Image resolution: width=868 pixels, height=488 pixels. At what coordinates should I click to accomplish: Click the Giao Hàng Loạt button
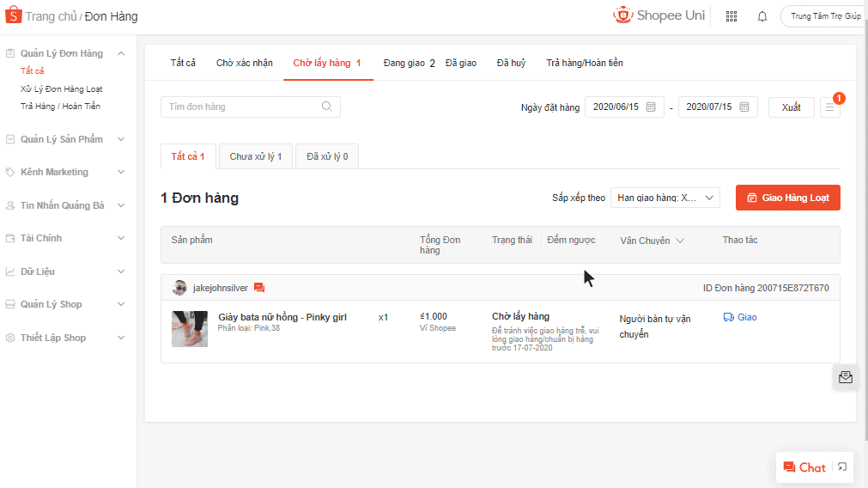[787, 198]
